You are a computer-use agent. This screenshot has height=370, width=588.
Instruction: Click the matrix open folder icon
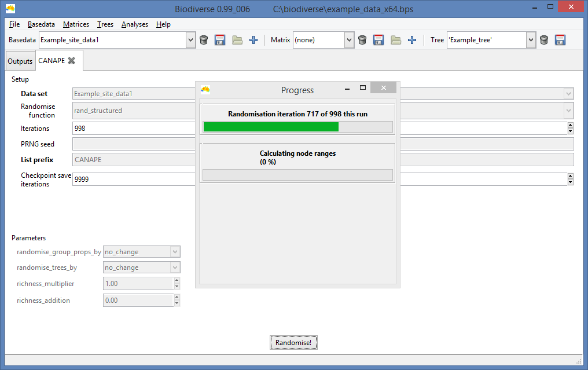click(x=396, y=40)
